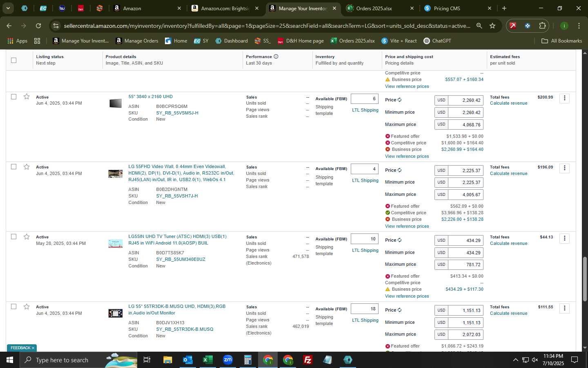588x368 pixels.
Task: Edit Minimum price field showing 1,151.13
Action: click(465, 323)
